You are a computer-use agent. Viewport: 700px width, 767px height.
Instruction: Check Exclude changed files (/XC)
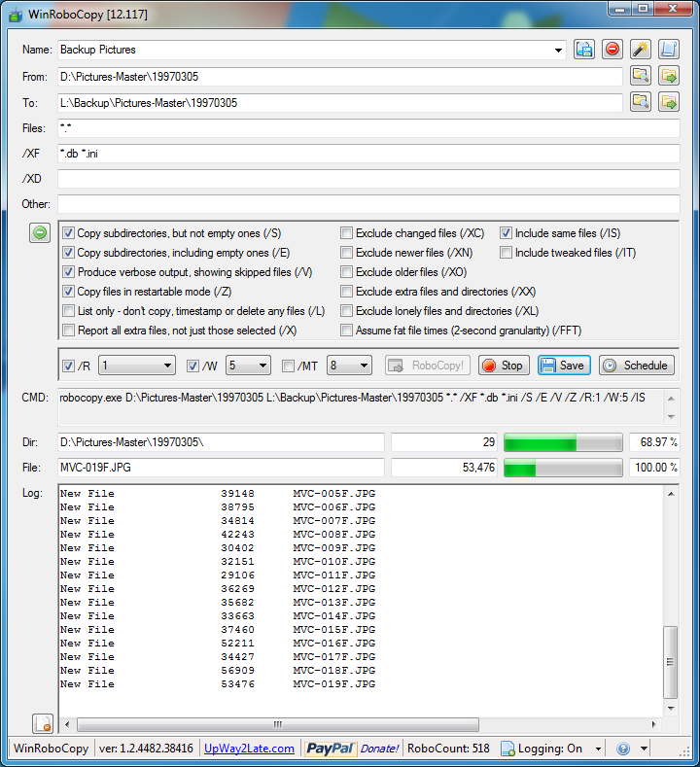pyautogui.click(x=346, y=233)
